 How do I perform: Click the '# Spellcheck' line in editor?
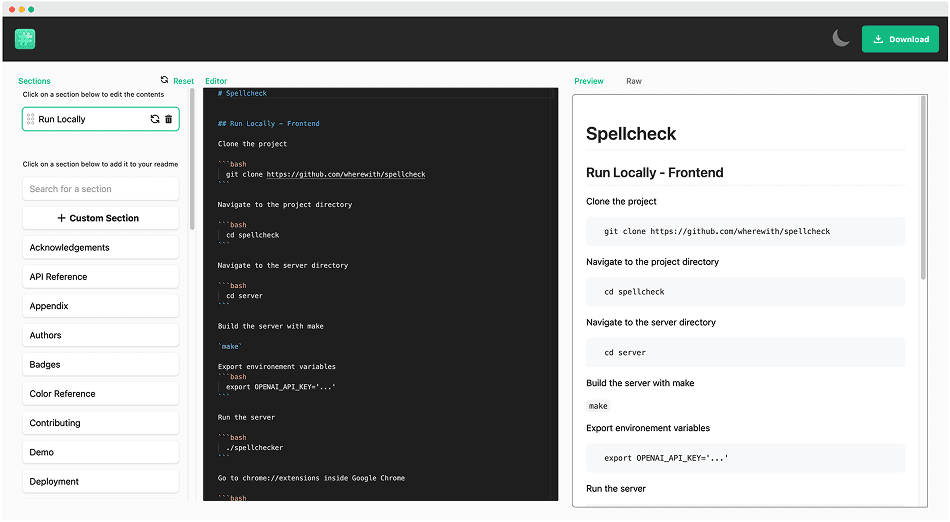tap(242, 93)
